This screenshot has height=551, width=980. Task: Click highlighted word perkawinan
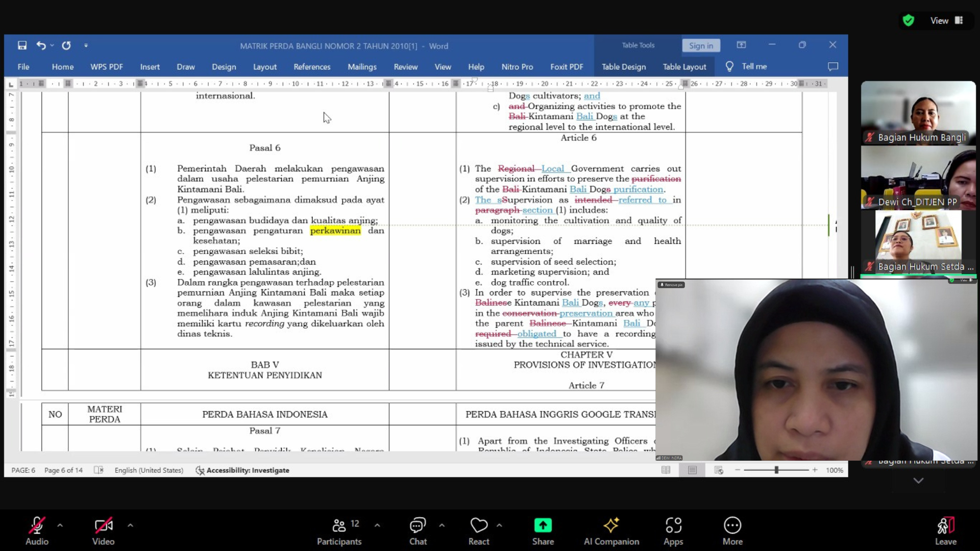tap(335, 231)
